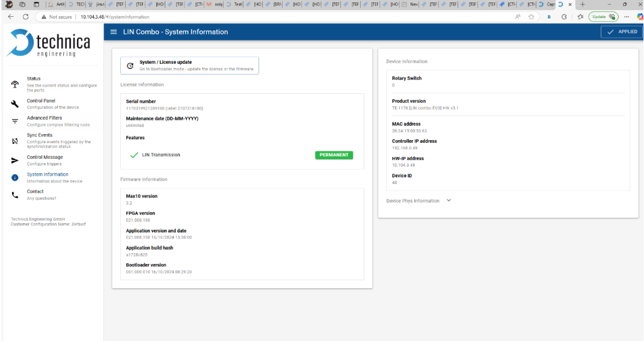Open the browser's three-dot settings menu
This screenshot has width=644, height=341.
627,17
